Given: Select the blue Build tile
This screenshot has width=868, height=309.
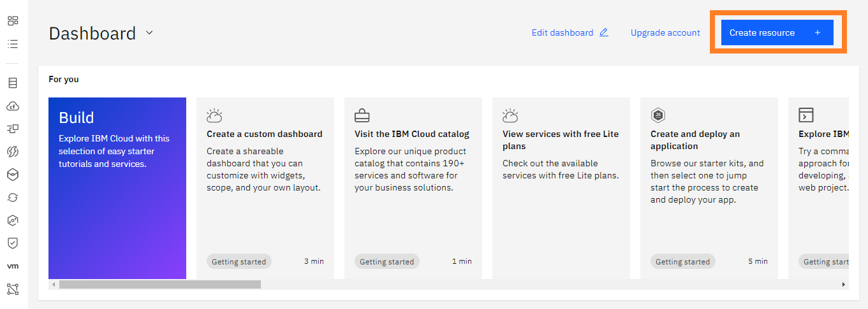Looking at the screenshot, I should [x=117, y=188].
